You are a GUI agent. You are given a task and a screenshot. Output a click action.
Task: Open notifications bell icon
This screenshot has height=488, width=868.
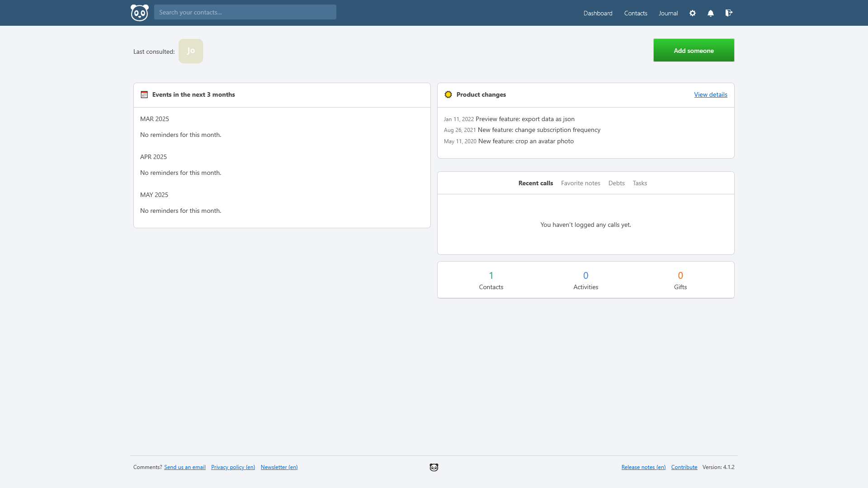click(x=711, y=13)
